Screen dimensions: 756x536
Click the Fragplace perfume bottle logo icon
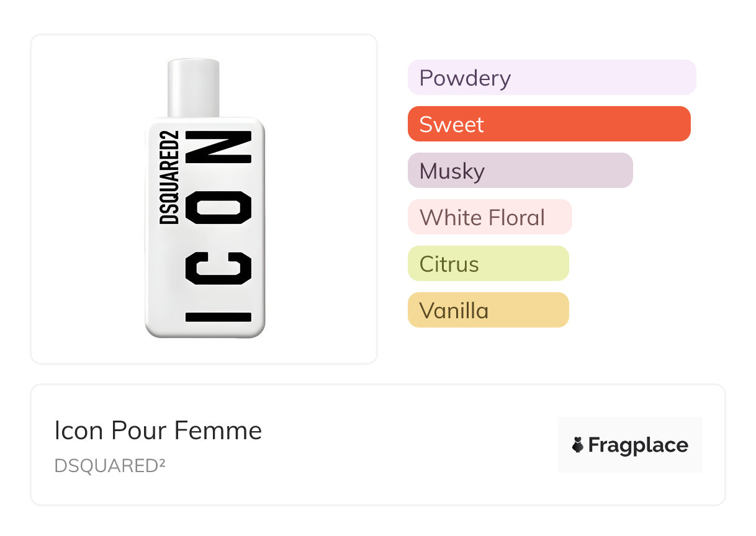pyautogui.click(x=578, y=445)
